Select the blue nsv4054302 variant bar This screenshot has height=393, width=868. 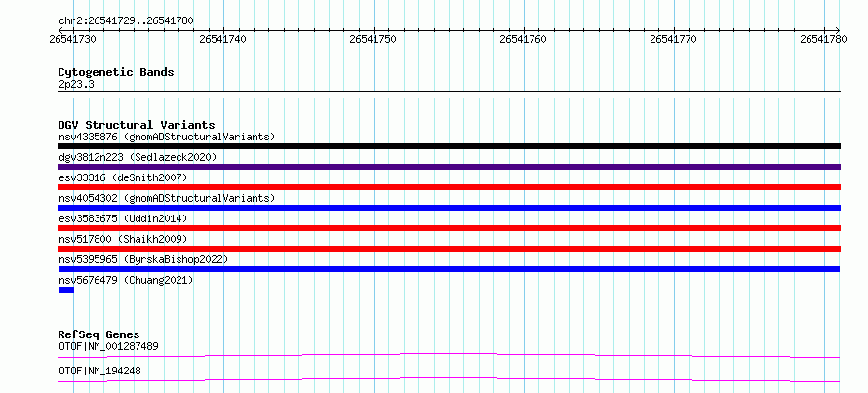[449, 208]
